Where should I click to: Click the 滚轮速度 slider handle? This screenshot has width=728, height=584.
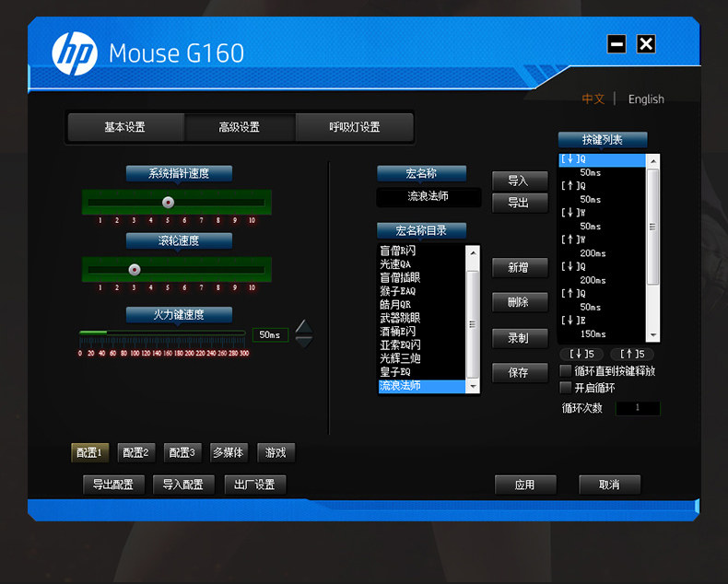tap(135, 269)
